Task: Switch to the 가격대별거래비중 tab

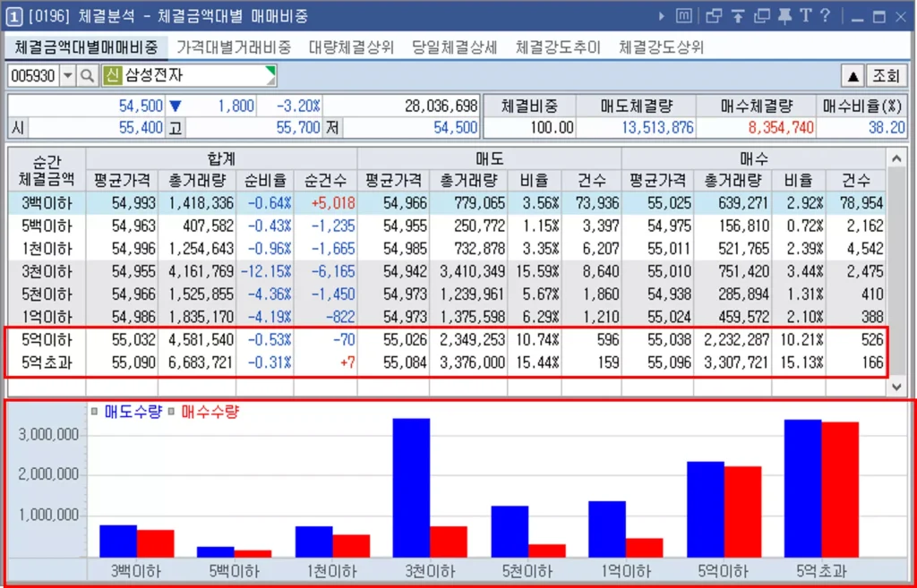Action: coord(234,48)
